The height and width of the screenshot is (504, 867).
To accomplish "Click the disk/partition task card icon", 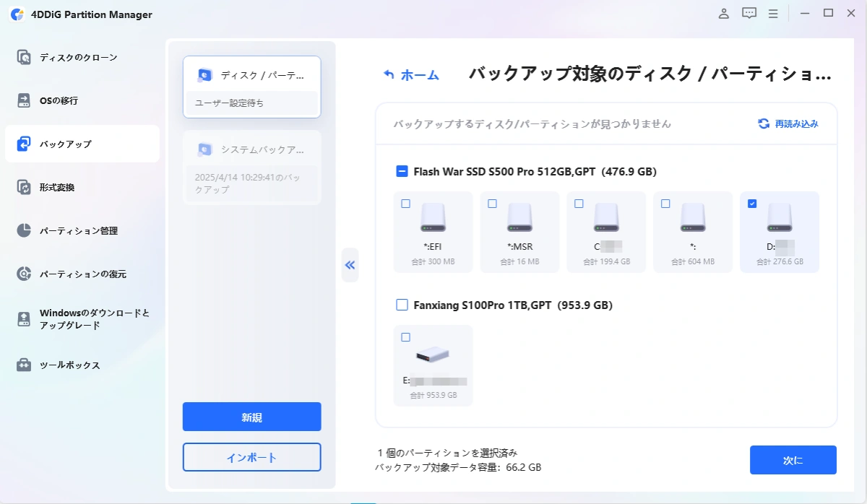I will tap(204, 75).
